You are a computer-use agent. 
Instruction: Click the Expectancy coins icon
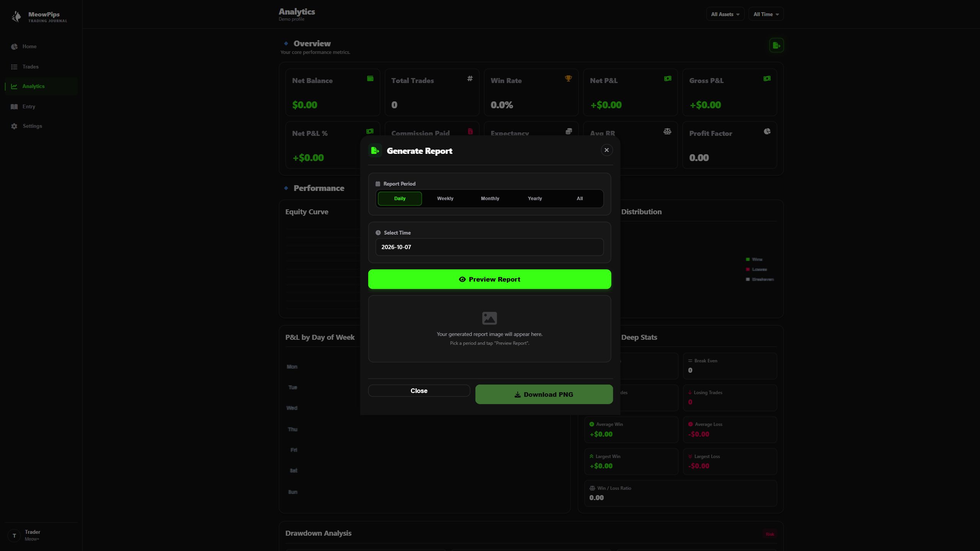coord(569,131)
